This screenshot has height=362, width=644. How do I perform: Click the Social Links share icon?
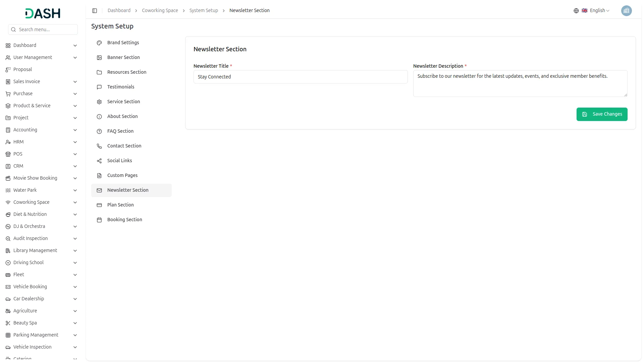coord(99,161)
